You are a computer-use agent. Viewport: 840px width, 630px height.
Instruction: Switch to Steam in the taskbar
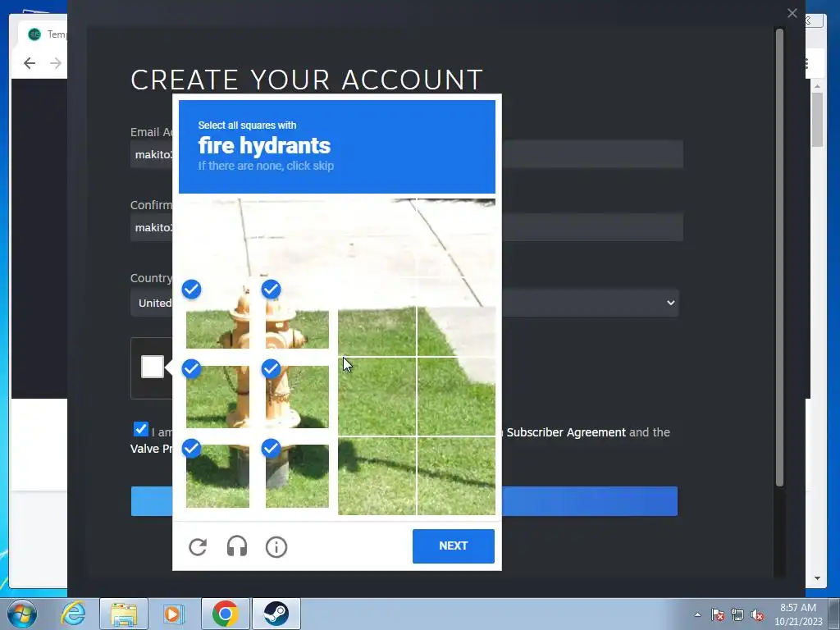coord(276,614)
